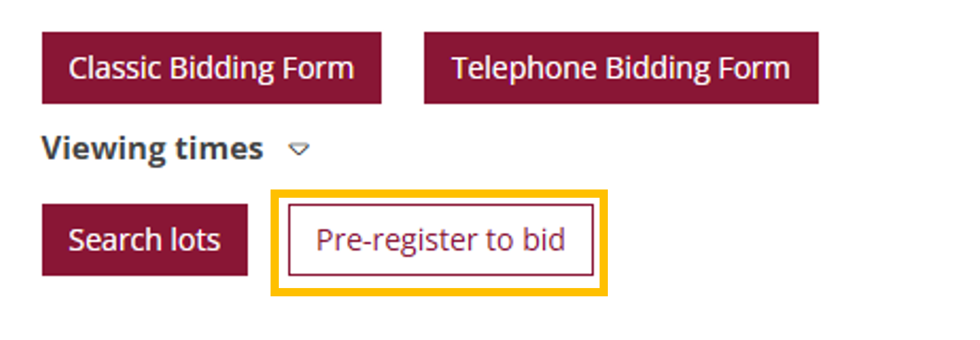Image resolution: width=980 pixels, height=340 pixels.
Task: Choose the Classic Bidding Form option
Action: tap(211, 68)
